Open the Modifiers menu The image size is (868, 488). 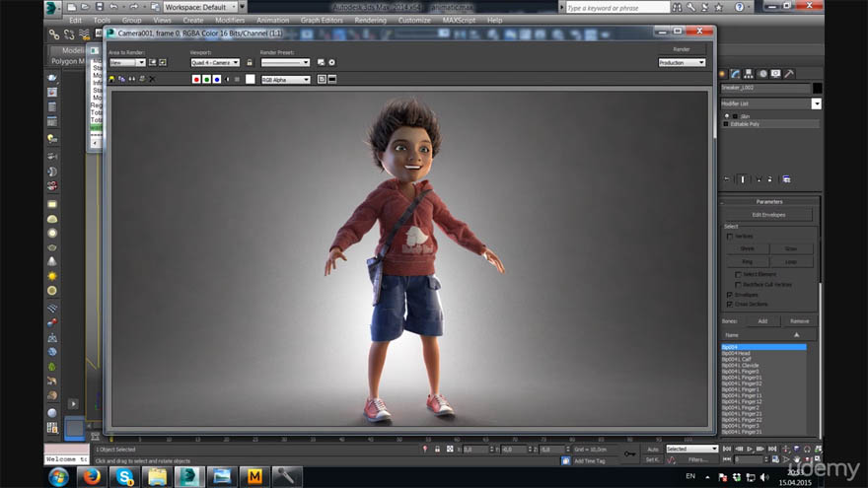pyautogui.click(x=230, y=20)
